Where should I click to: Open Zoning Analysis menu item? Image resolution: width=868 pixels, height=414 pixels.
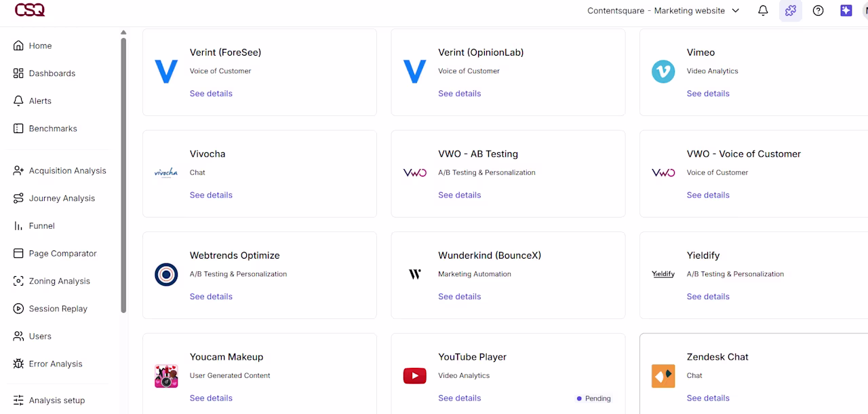[60, 281]
